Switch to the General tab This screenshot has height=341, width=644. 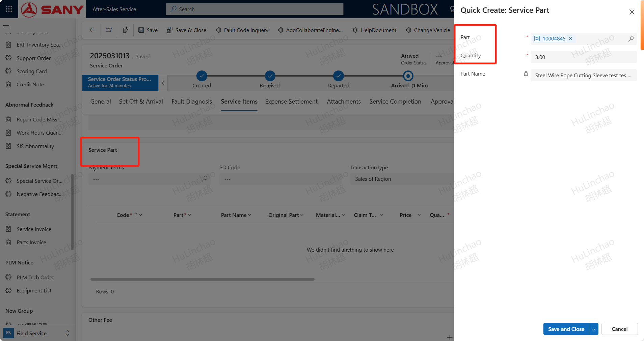(x=101, y=102)
